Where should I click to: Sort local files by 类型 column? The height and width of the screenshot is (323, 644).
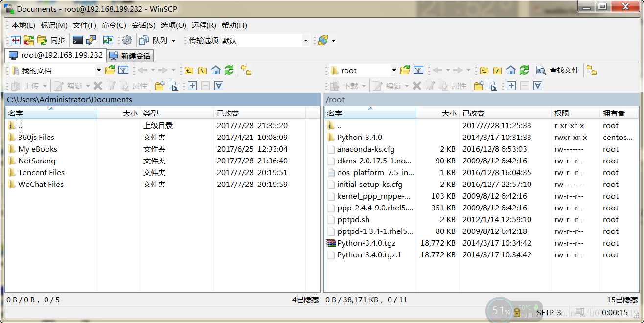(x=177, y=113)
